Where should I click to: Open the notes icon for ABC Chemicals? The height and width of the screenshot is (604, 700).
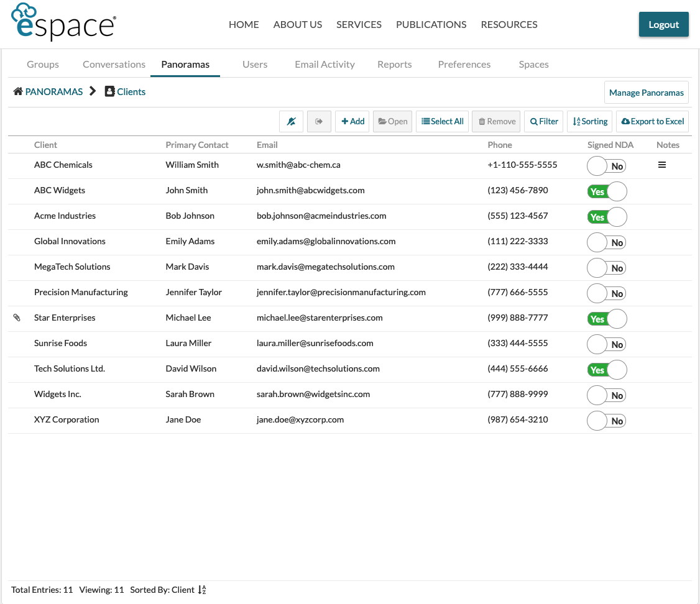tap(662, 165)
